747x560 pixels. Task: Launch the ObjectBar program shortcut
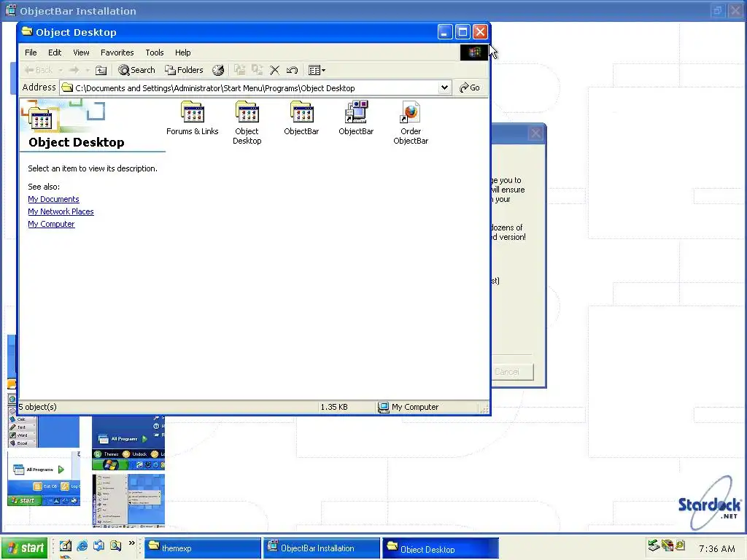(356, 118)
